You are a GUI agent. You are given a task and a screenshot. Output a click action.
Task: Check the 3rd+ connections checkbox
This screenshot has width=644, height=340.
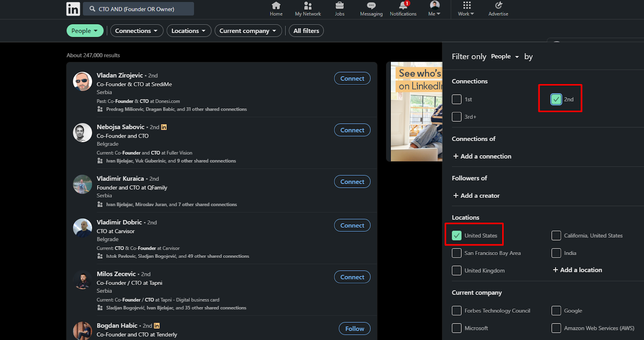tap(457, 117)
